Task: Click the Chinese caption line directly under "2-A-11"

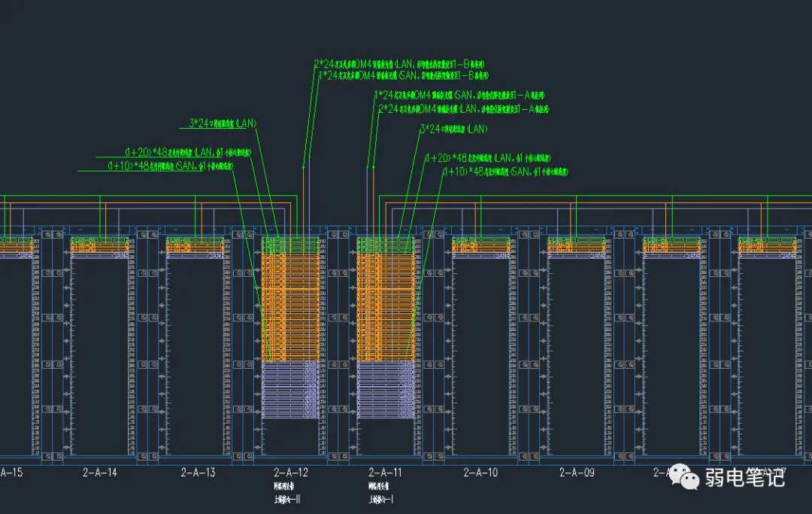Action: tap(378, 486)
